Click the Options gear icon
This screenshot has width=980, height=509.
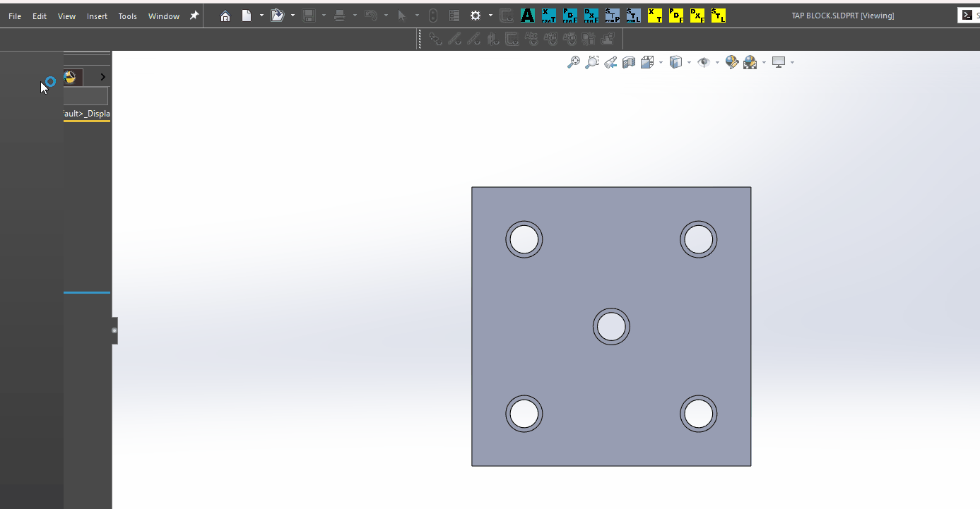point(476,16)
